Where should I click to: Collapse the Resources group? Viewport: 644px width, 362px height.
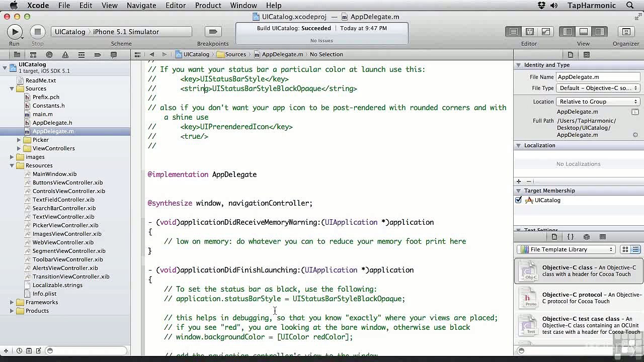(12, 165)
